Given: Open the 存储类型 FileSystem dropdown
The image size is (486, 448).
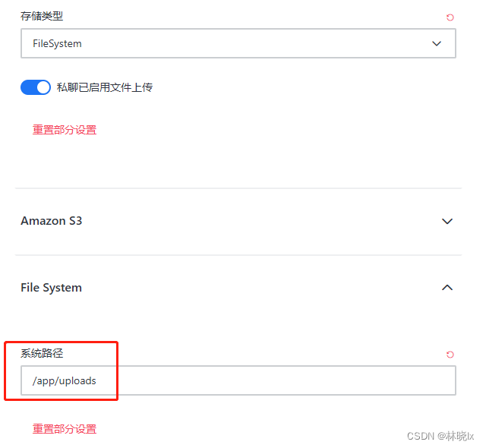Looking at the screenshot, I should tap(238, 44).
